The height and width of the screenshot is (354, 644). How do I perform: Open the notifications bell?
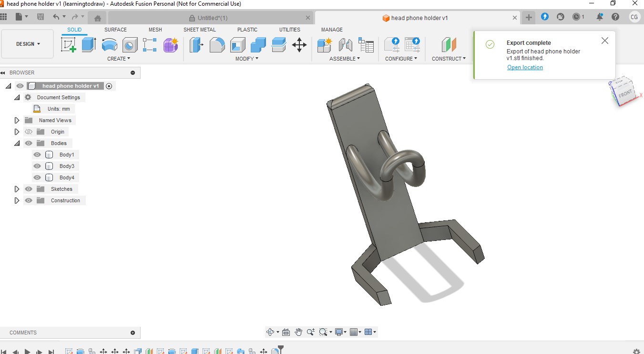click(x=600, y=17)
